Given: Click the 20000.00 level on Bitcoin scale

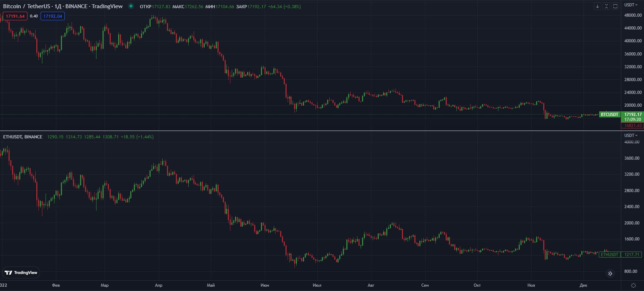Looking at the screenshot, I should click(633, 105).
